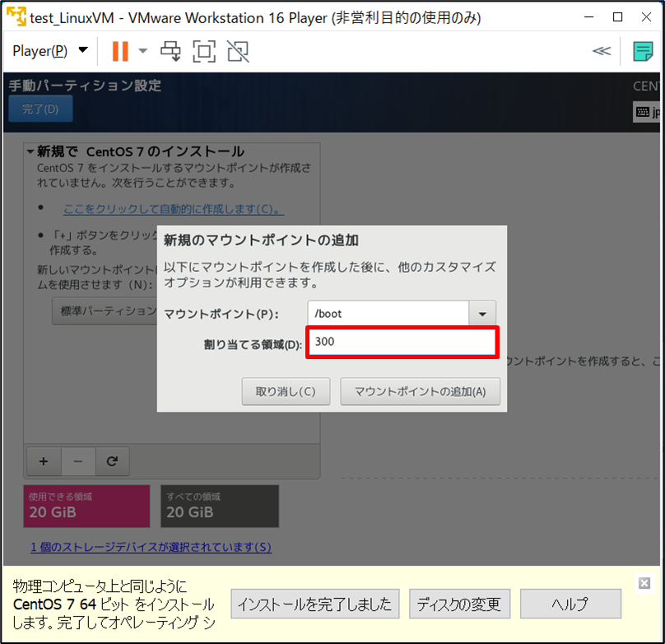The width and height of the screenshot is (665, 644).
Task: Open the green notes icon in the toolbar
Action: coord(643,51)
